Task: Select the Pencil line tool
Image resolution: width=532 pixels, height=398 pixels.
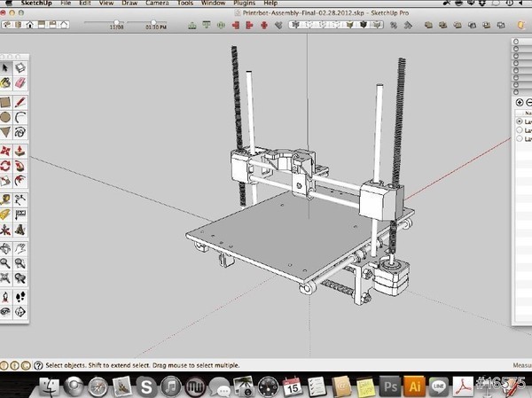Action: coord(20,101)
